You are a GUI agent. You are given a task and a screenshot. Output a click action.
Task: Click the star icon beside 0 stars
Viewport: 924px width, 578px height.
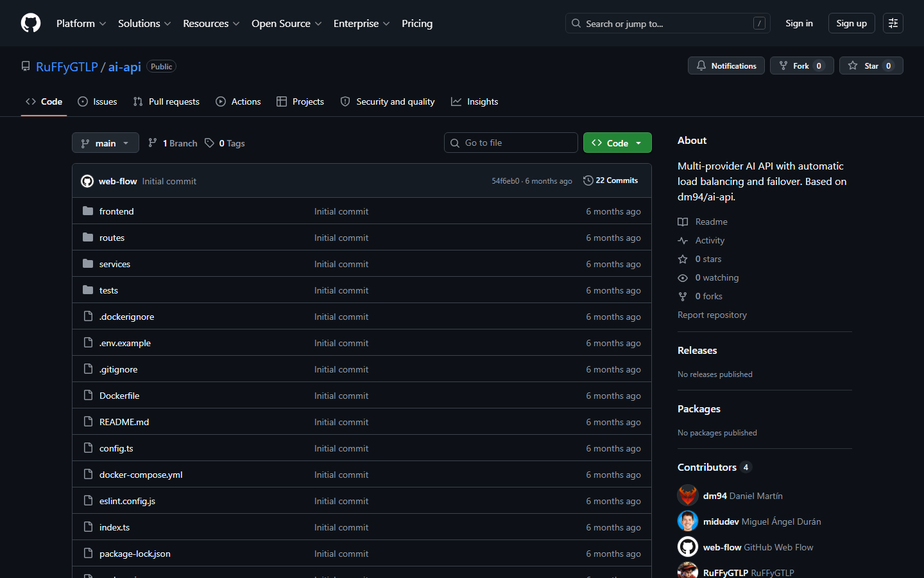click(x=683, y=259)
